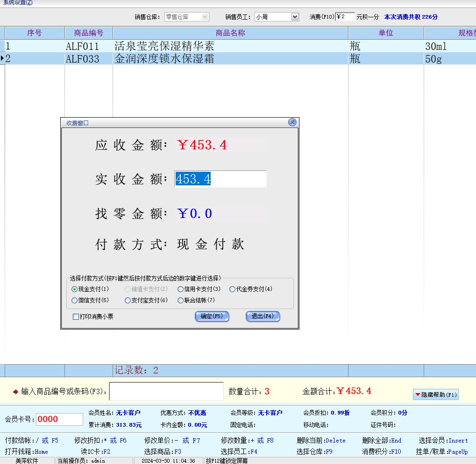476x464 pixels.
Task: Collapse help panel with 隐藏帮助 button
Action: pos(435,394)
